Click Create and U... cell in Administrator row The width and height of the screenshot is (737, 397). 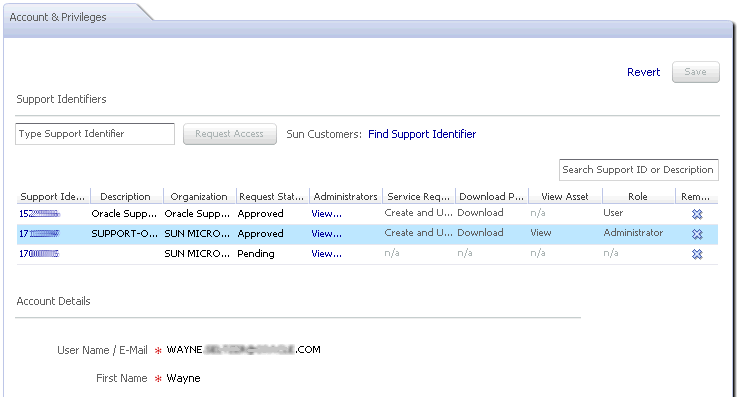pos(418,233)
